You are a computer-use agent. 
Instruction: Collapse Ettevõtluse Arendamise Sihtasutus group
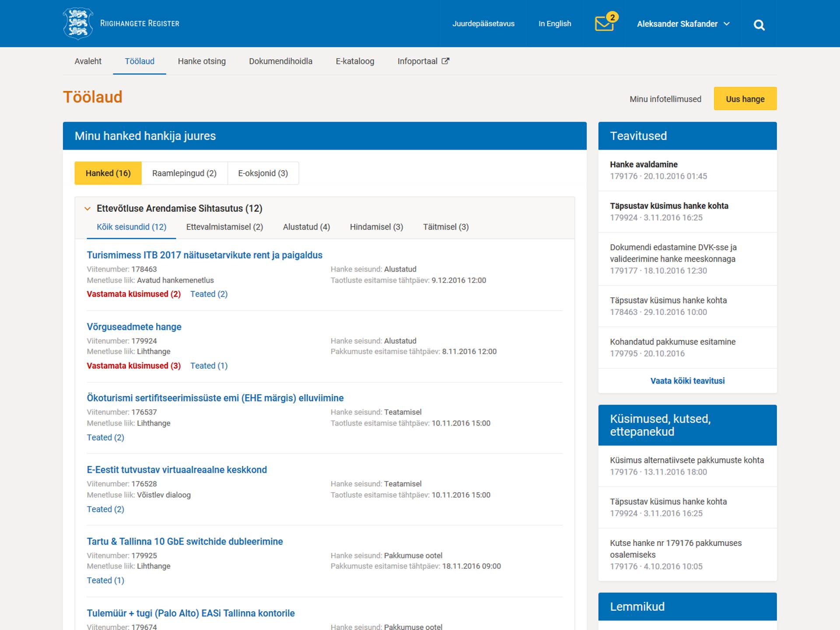click(x=87, y=209)
